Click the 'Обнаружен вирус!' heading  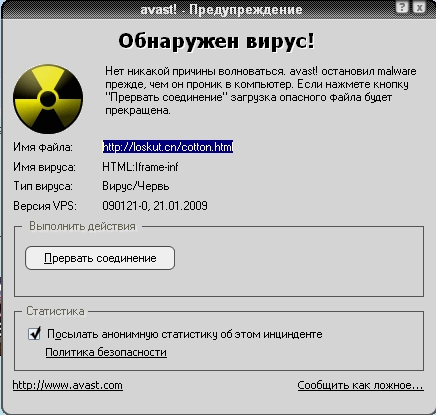(216, 42)
